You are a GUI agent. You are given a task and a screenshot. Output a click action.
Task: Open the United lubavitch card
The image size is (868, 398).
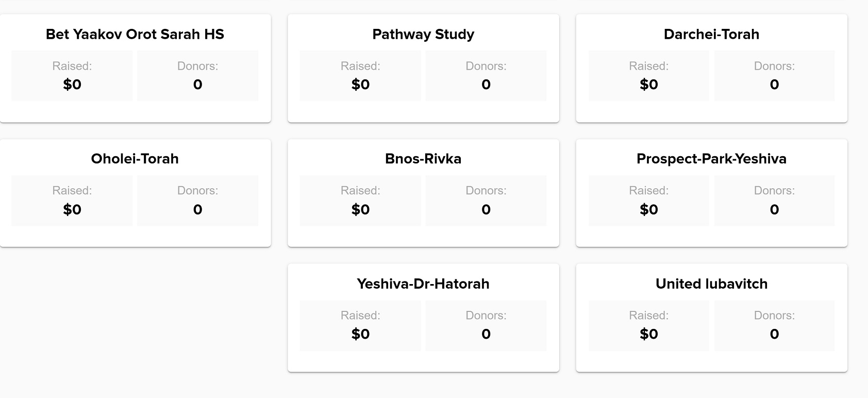tap(711, 284)
